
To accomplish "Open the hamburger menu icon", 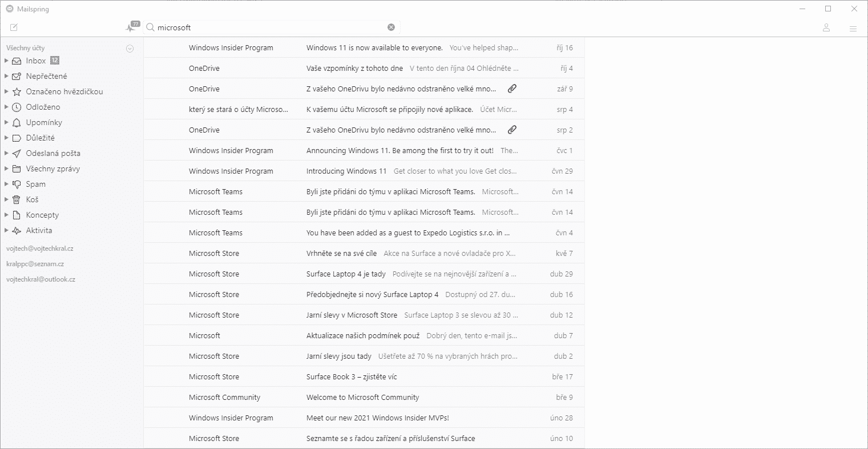I will (x=853, y=28).
